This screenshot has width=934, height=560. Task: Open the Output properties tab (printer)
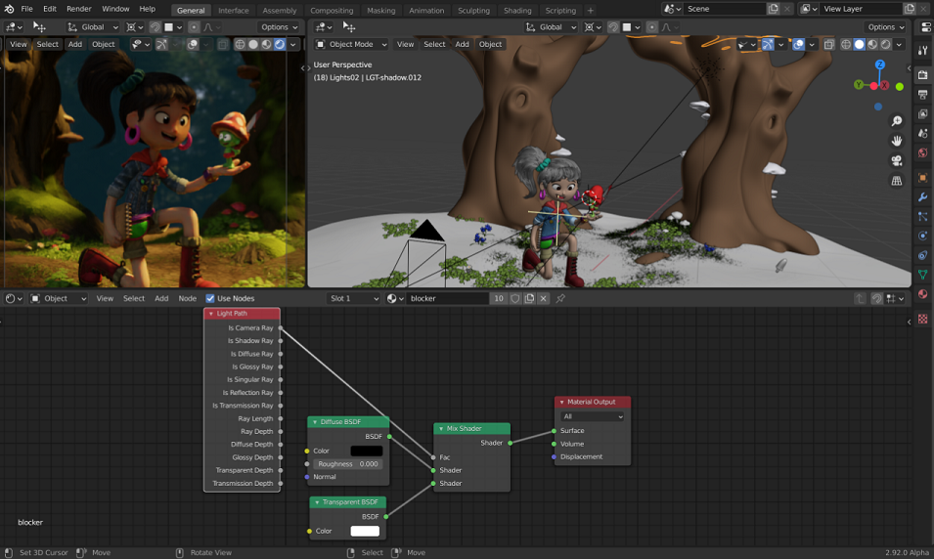click(x=922, y=95)
